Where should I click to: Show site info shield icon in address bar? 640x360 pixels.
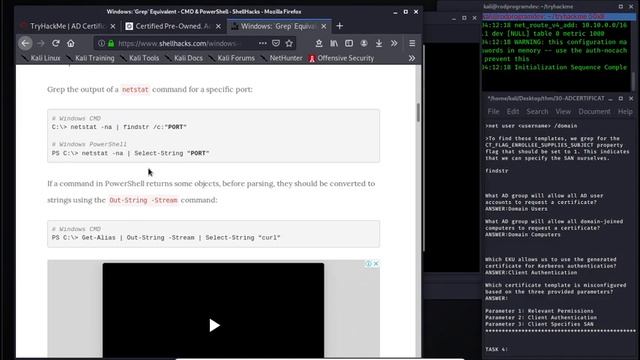[x=102, y=43]
